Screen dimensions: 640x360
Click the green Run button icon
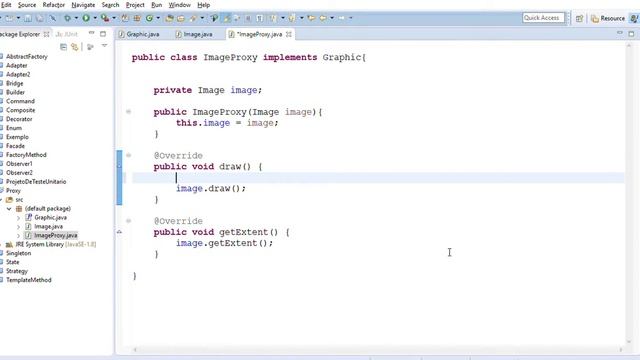(x=86, y=18)
